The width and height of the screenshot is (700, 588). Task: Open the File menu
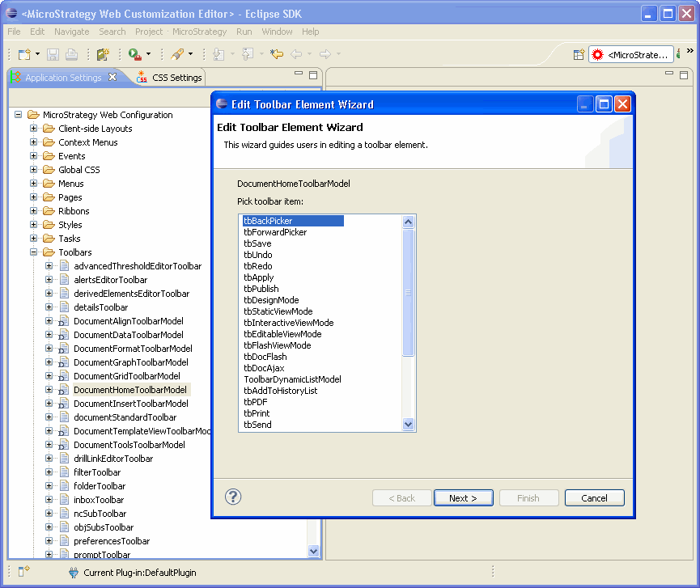pyautogui.click(x=14, y=32)
